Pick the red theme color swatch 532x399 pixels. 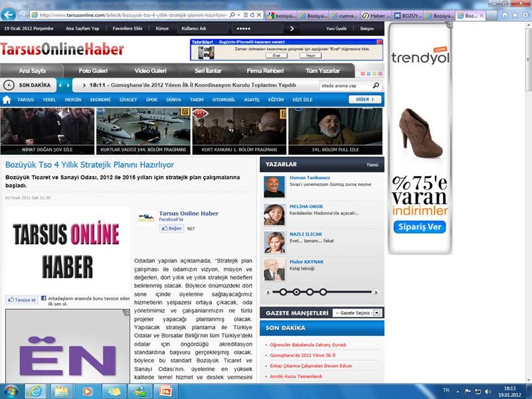pyautogui.click(x=363, y=74)
